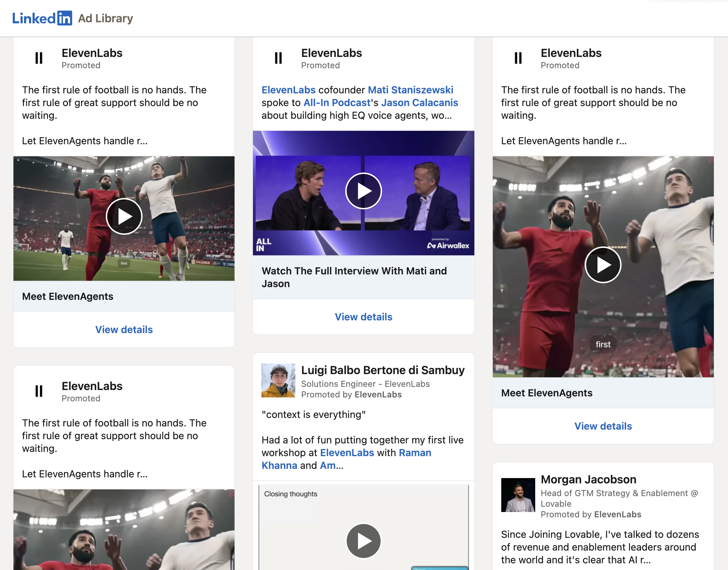The image size is (728, 570).
Task: Click the name Morgan Jacobson
Action: pyautogui.click(x=589, y=479)
